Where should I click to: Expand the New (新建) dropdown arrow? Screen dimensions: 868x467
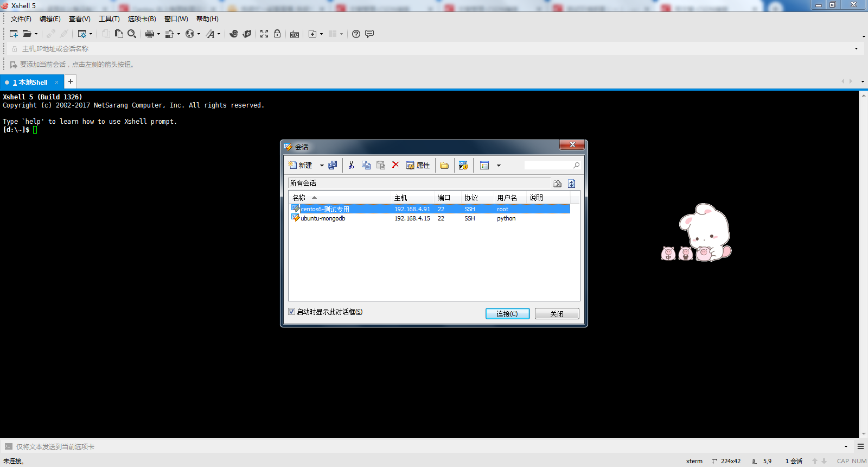tap(322, 166)
